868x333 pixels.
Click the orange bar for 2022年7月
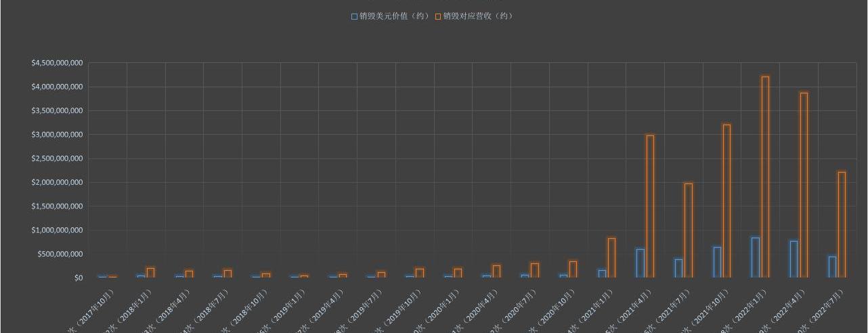842,224
